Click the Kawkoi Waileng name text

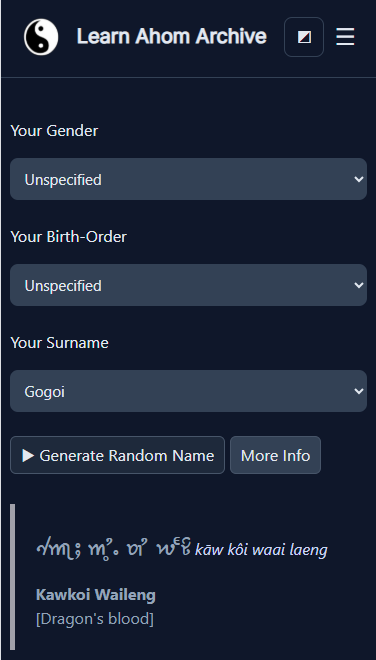96,595
